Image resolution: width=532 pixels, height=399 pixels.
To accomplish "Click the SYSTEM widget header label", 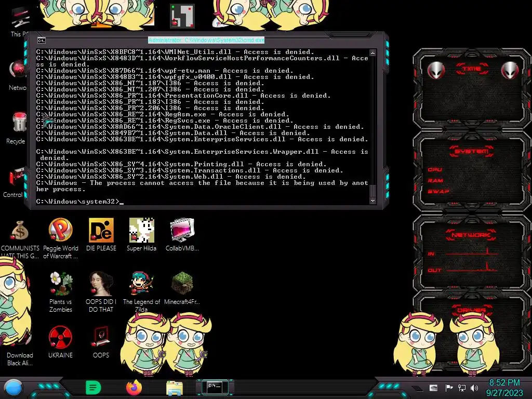I will 471,151.
